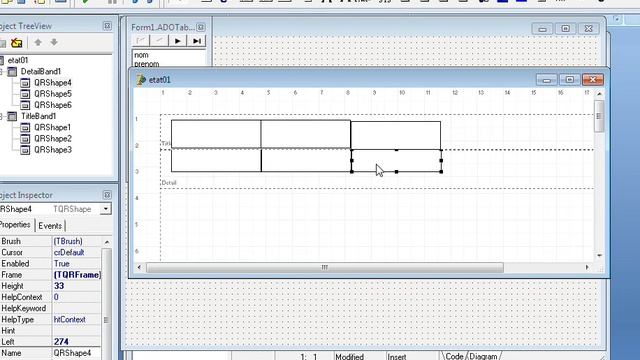
Task: Close the Object Inspector panel
Action: point(107,195)
